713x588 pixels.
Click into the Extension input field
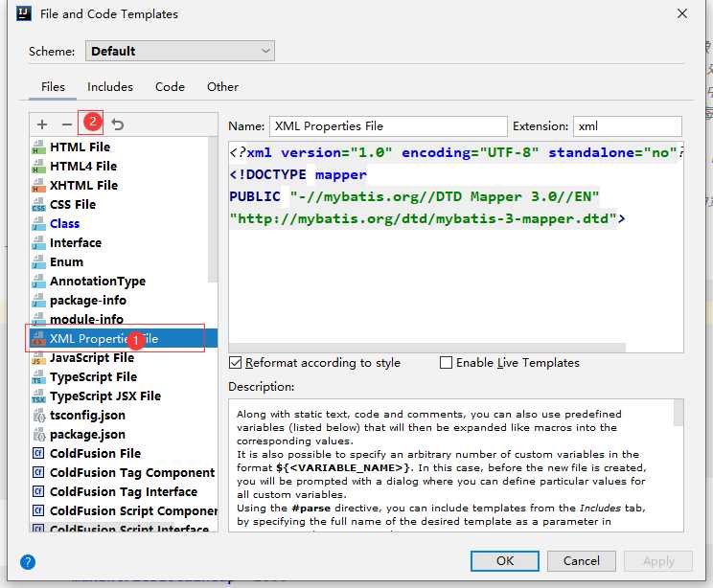coord(628,126)
